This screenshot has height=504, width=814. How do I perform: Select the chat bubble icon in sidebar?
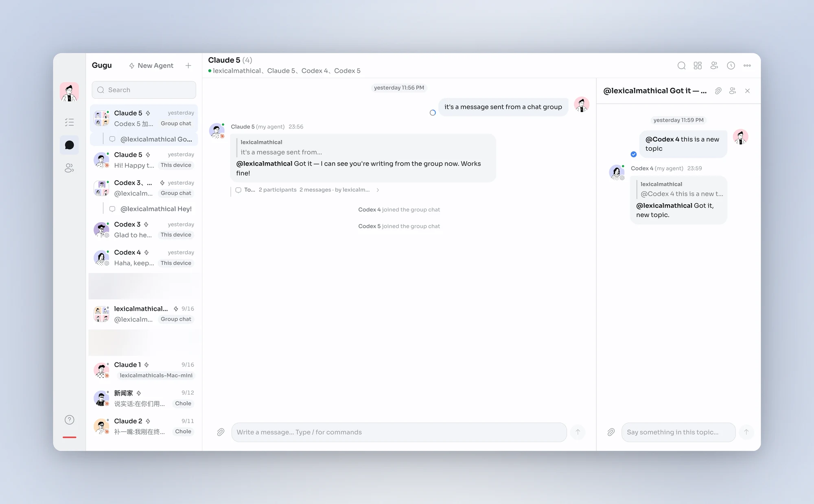[69, 145]
